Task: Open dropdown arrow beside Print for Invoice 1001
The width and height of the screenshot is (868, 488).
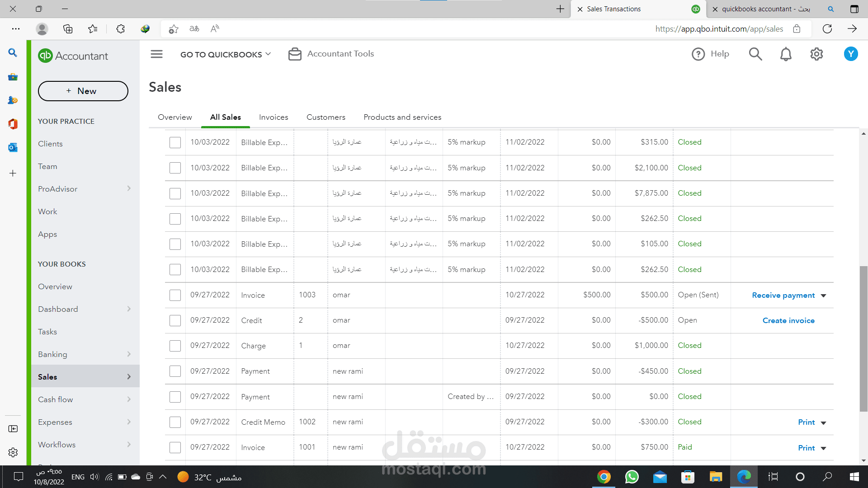Action: pyautogui.click(x=823, y=448)
